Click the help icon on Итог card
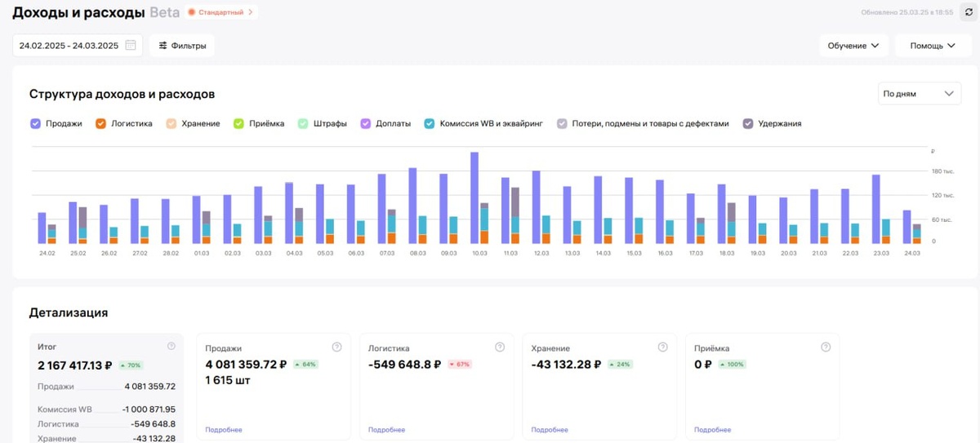Viewport: 980px width, 443px height. coord(171,347)
